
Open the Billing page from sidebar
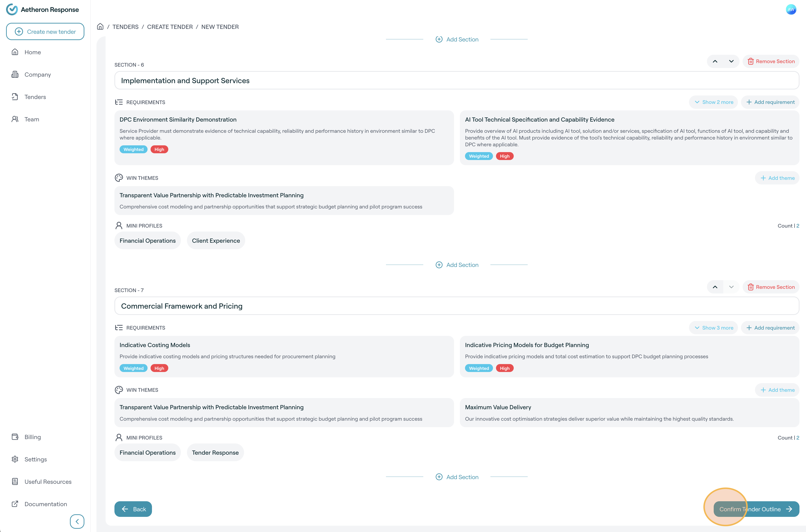pos(33,437)
